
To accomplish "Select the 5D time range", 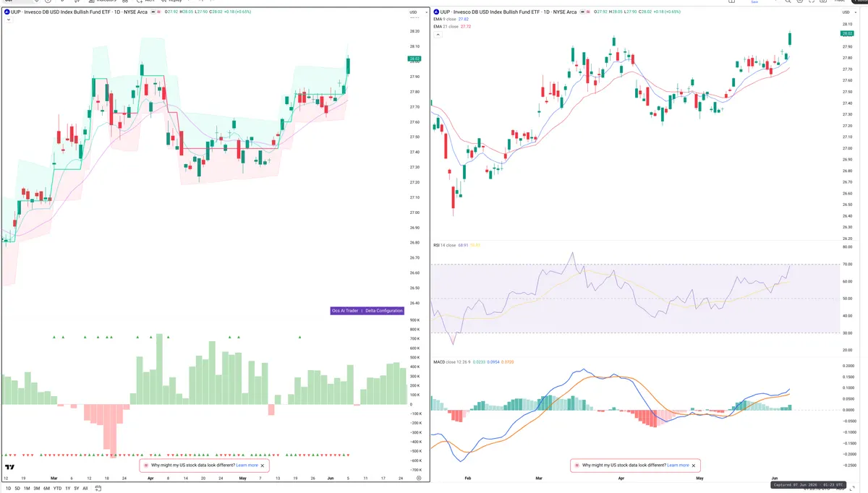I will [x=17, y=489].
